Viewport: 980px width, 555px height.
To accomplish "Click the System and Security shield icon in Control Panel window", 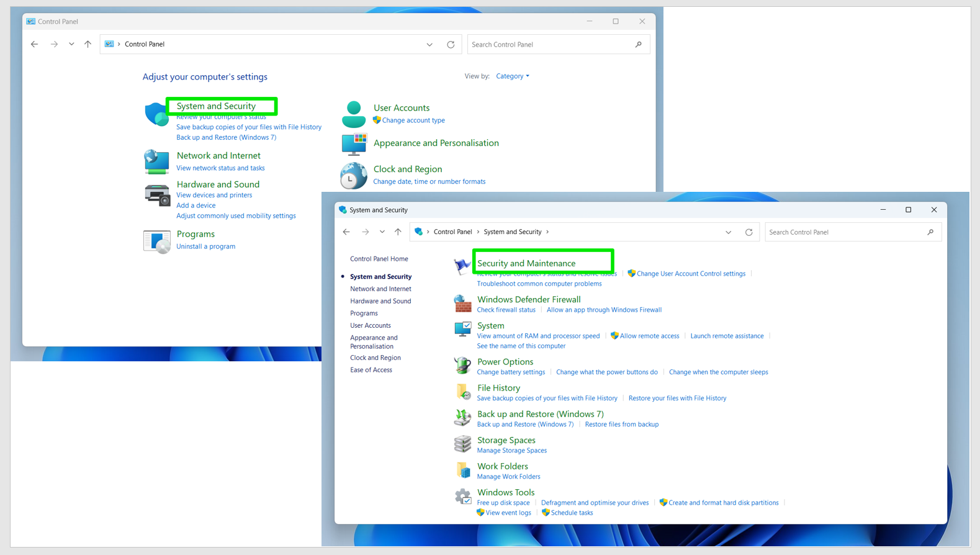I will tap(156, 115).
